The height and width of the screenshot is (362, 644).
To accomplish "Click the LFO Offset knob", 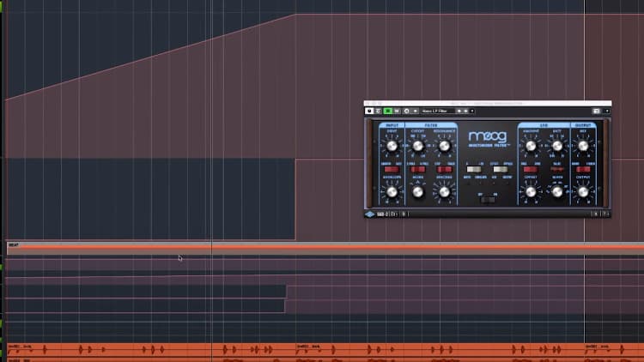I will 531,191.
